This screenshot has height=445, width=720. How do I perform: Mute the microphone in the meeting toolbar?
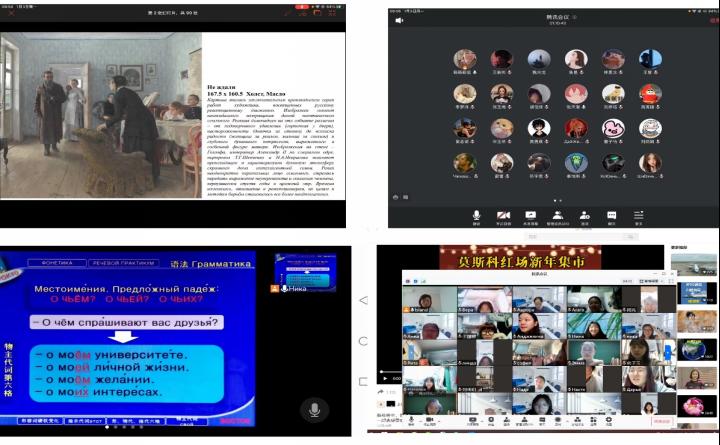pos(475,213)
